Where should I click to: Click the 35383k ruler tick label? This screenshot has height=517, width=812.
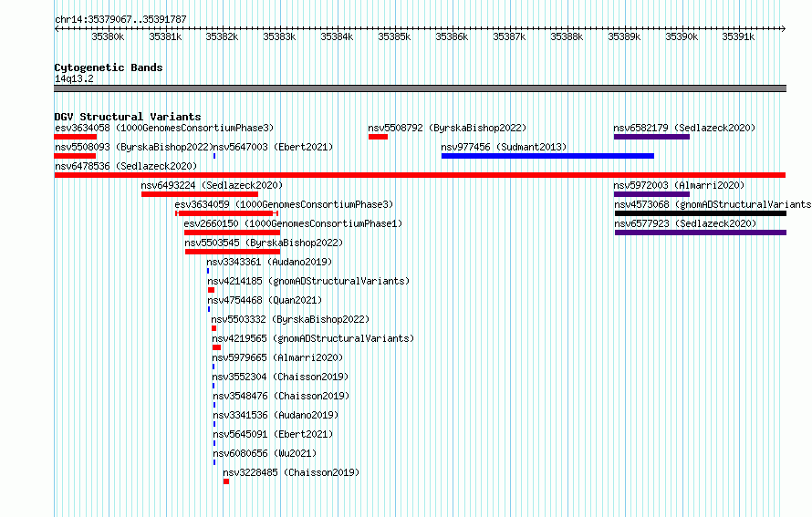coord(279,36)
